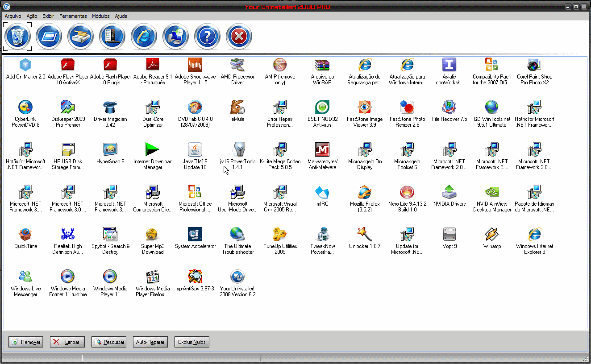Open the Arquivo menu
Viewport: 591px width, 364px height.
(x=13, y=16)
